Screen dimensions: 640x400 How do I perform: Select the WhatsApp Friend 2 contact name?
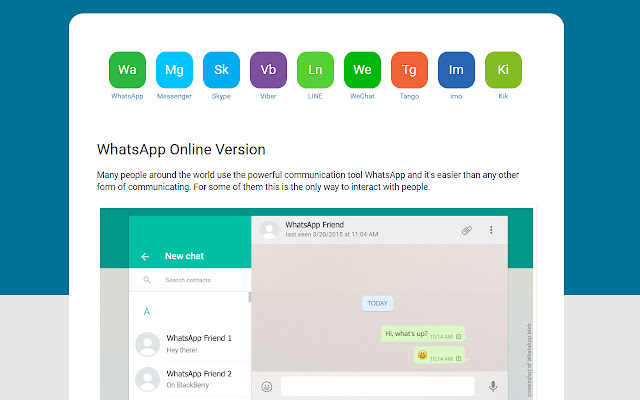(199, 373)
